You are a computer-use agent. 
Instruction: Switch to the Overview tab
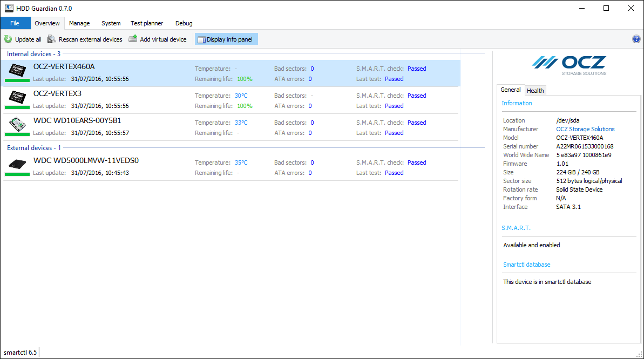tap(47, 23)
